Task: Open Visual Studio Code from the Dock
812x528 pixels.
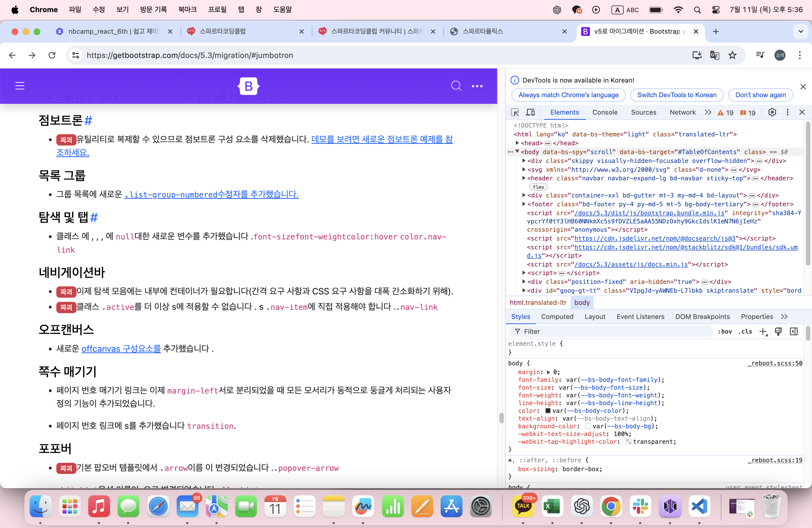Action: [x=699, y=506]
